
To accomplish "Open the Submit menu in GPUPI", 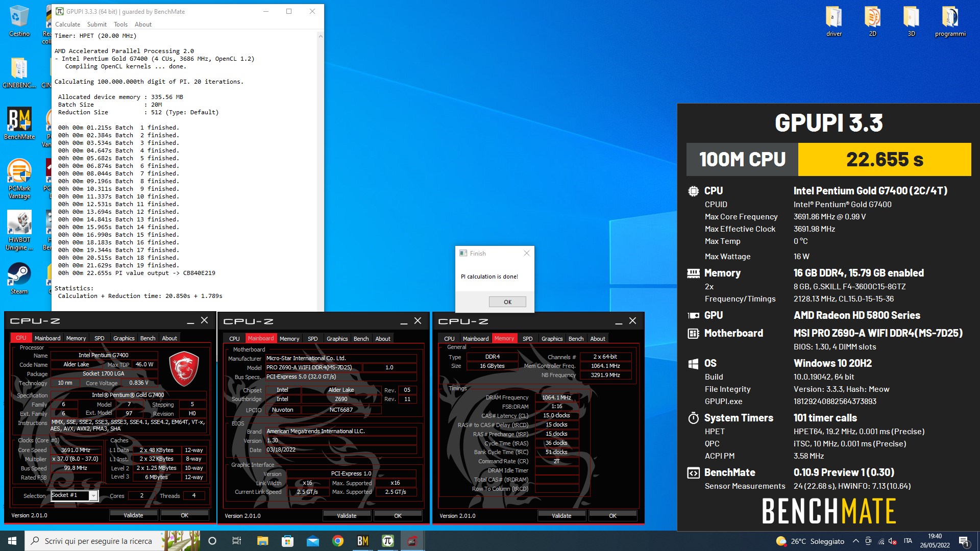I will 96,24.
